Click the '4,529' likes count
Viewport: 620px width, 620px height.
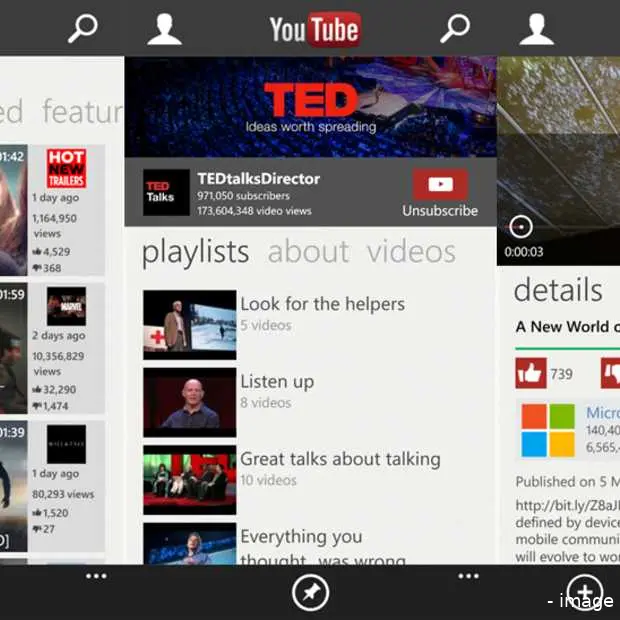(57, 251)
